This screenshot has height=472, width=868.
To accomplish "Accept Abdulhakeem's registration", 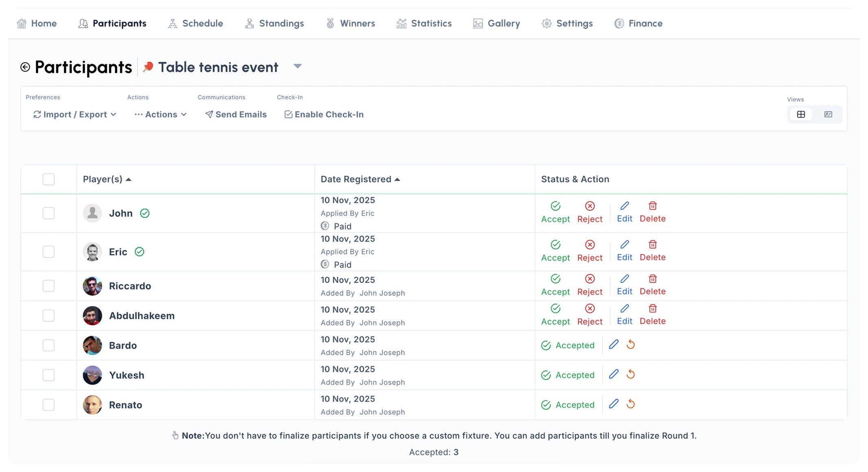I will (555, 315).
